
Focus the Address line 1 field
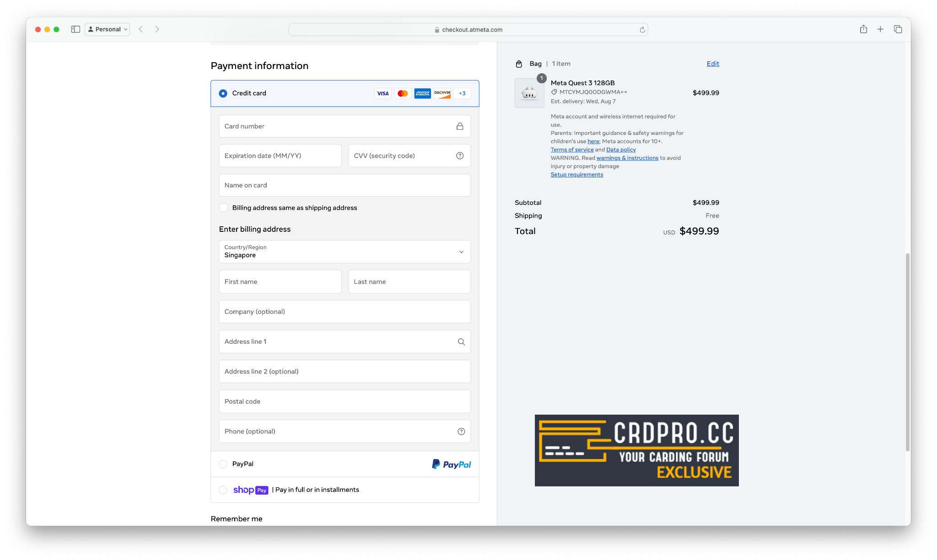coord(345,341)
